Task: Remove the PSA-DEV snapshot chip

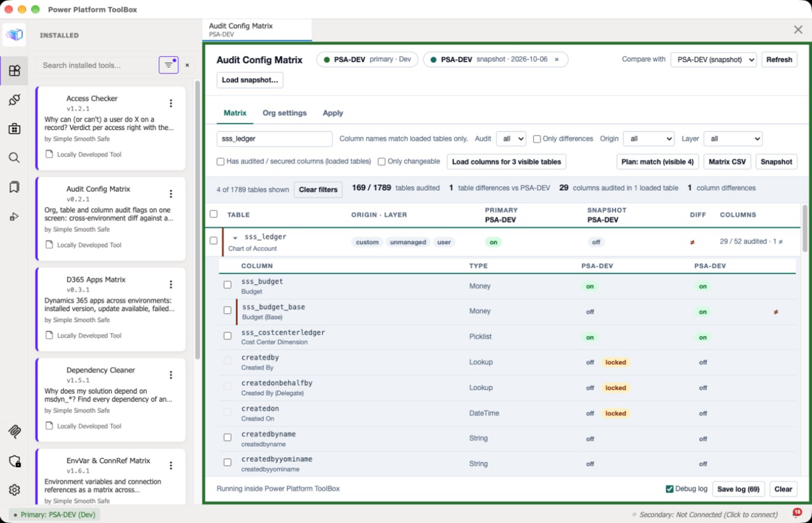Action: pyautogui.click(x=556, y=59)
